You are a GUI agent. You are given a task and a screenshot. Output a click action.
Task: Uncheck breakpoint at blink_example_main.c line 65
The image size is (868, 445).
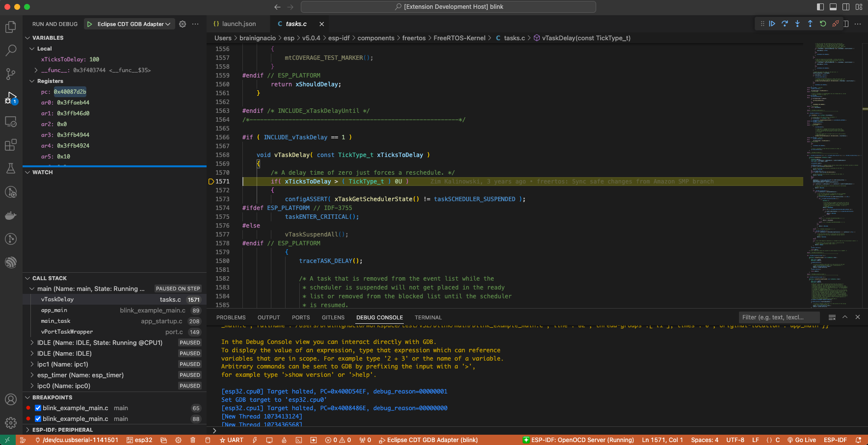tap(38, 408)
